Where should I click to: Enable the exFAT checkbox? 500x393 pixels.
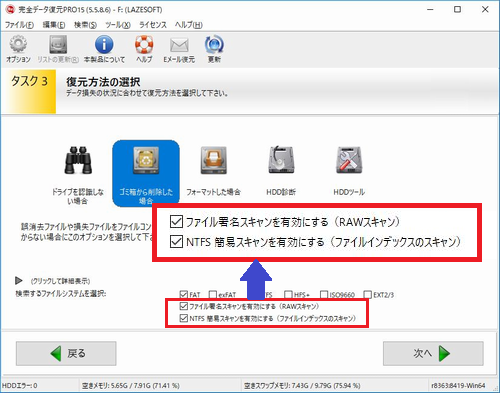coord(213,294)
